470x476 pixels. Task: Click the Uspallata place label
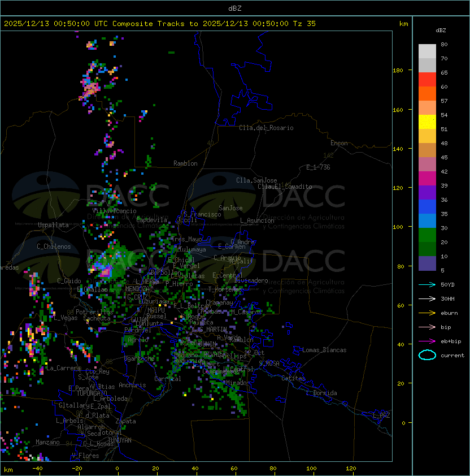(53, 225)
